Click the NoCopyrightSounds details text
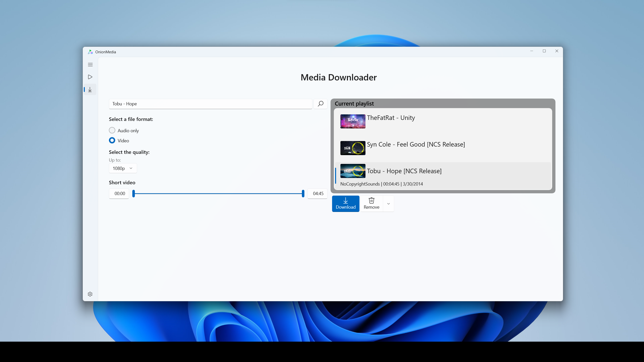Screen dimensions: 644x362 381,184
